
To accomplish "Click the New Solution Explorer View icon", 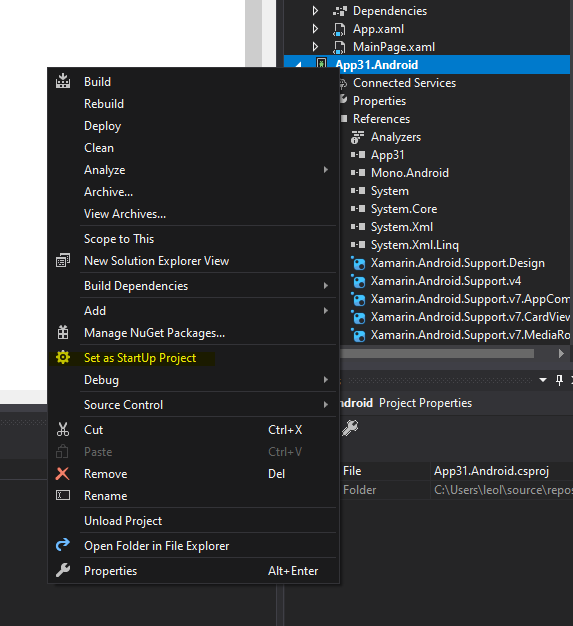I will 63,260.
